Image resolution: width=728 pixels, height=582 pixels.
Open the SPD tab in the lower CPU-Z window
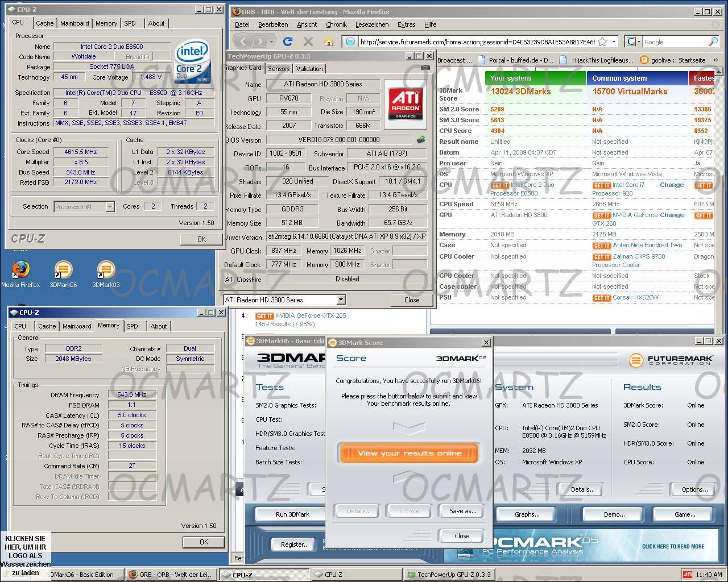click(x=133, y=326)
